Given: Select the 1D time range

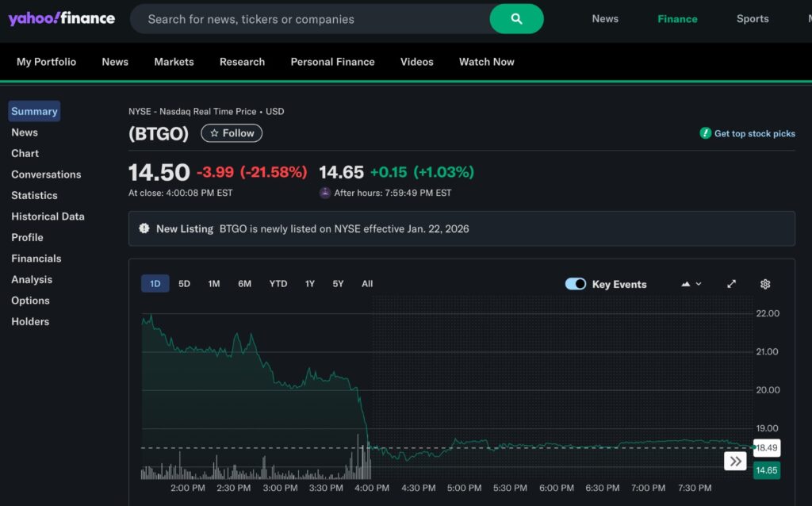Looking at the screenshot, I should tap(155, 283).
